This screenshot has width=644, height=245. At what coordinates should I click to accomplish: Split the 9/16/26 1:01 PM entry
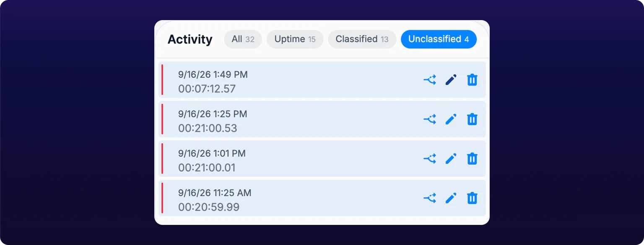click(430, 159)
